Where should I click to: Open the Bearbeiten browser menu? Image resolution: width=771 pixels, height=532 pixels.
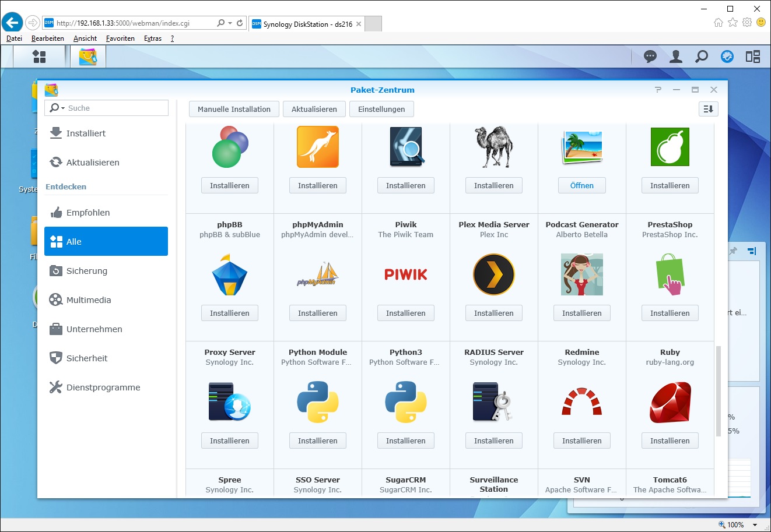(48, 38)
